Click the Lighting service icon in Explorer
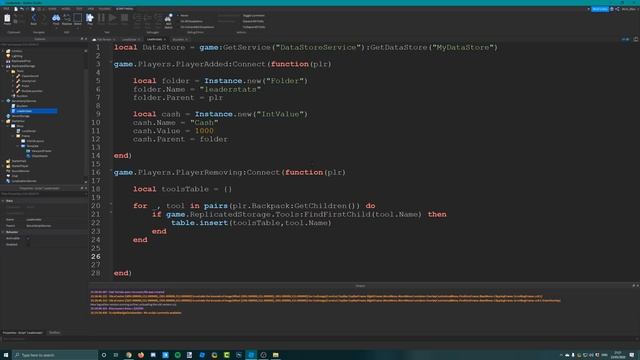This screenshot has height=360, width=640. (8, 56)
